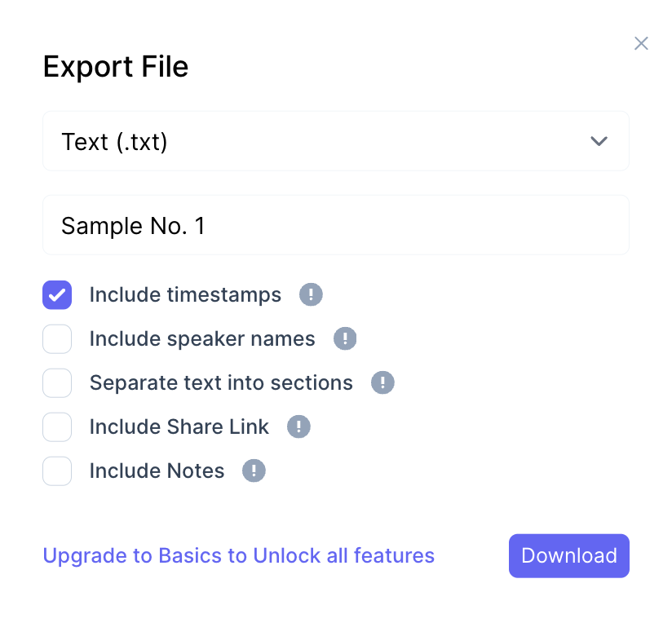Tick the Separate text into sections checkbox

coord(57,383)
